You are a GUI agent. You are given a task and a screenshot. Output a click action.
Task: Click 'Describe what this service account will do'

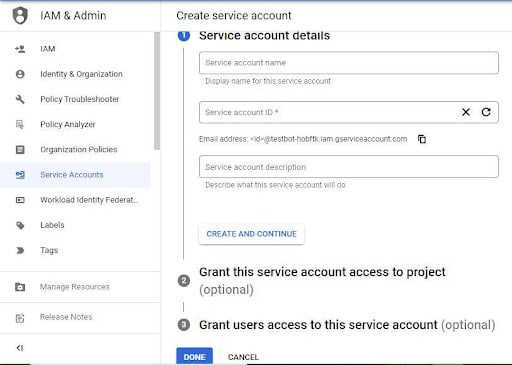point(275,185)
